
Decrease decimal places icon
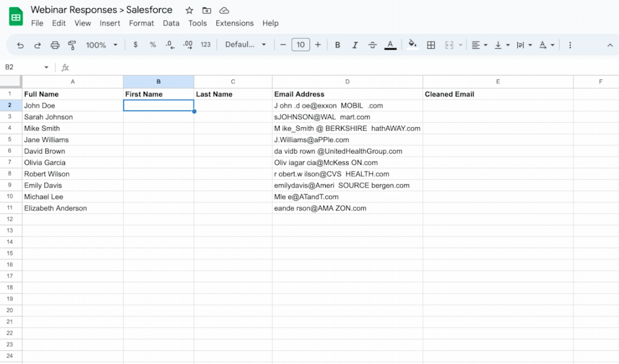coord(170,44)
